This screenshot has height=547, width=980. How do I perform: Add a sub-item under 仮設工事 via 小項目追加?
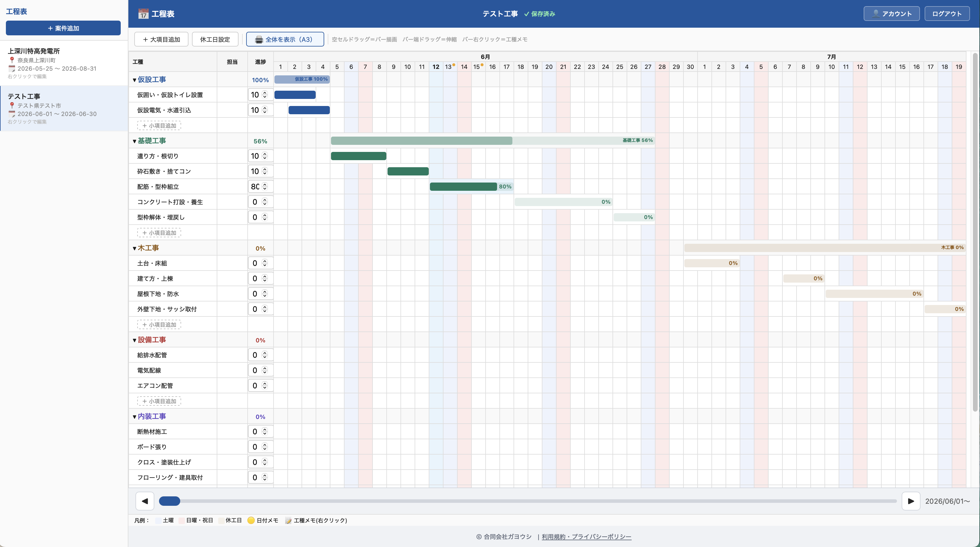click(x=159, y=125)
